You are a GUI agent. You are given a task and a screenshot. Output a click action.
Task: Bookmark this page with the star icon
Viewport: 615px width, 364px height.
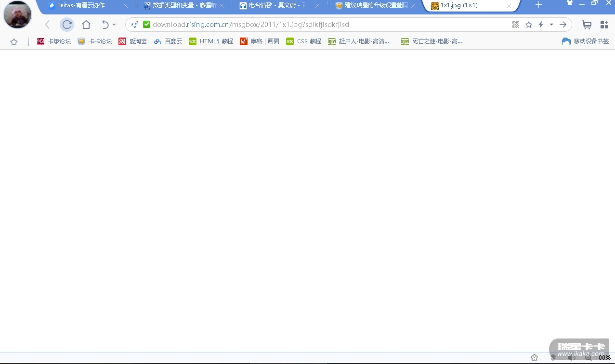pos(529,25)
